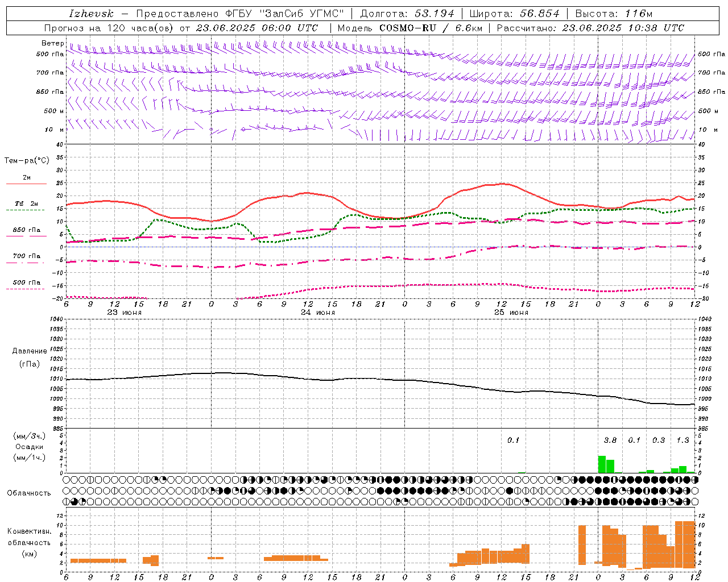
Task: Click the model name COSMO-RU
Action: pyautogui.click(x=407, y=28)
